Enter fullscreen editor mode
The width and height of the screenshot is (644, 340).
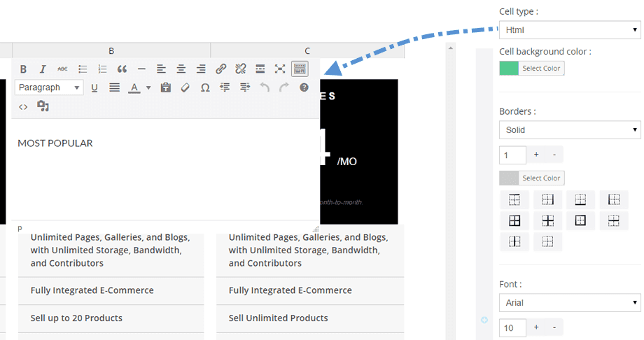tap(280, 69)
